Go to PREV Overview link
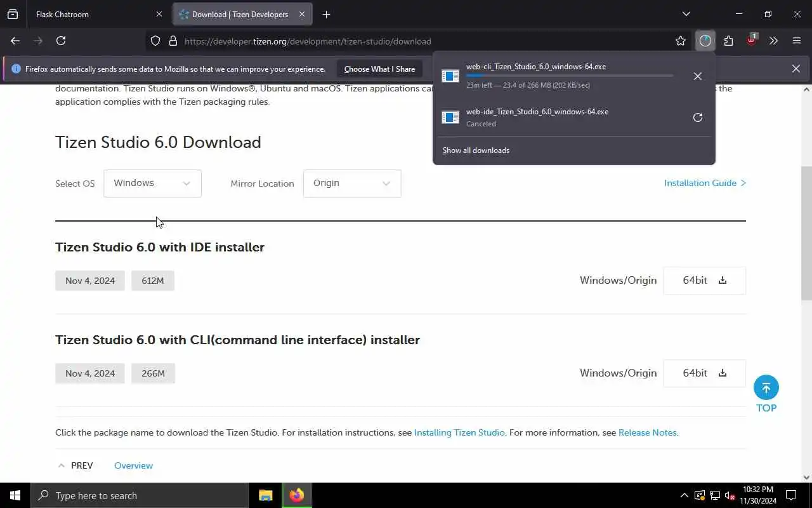This screenshot has width=812, height=508. 133,465
